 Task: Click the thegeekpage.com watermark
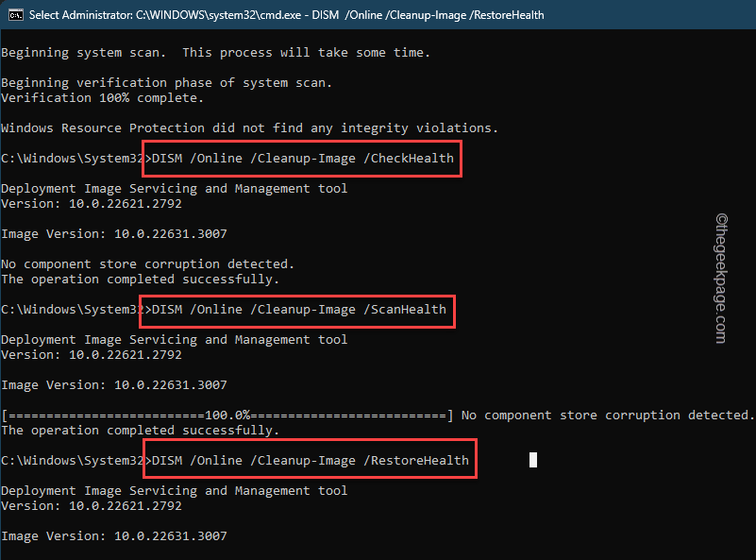(721, 279)
